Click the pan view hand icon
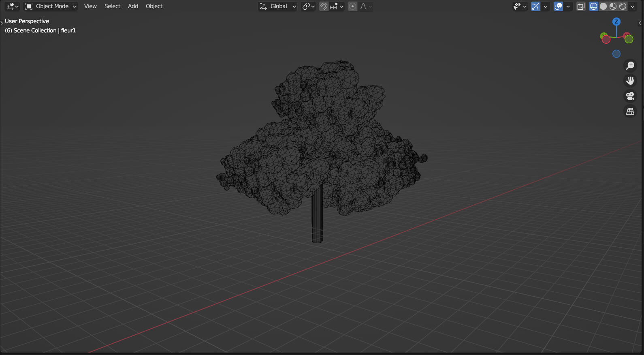Image resolution: width=644 pixels, height=355 pixels. click(x=630, y=81)
